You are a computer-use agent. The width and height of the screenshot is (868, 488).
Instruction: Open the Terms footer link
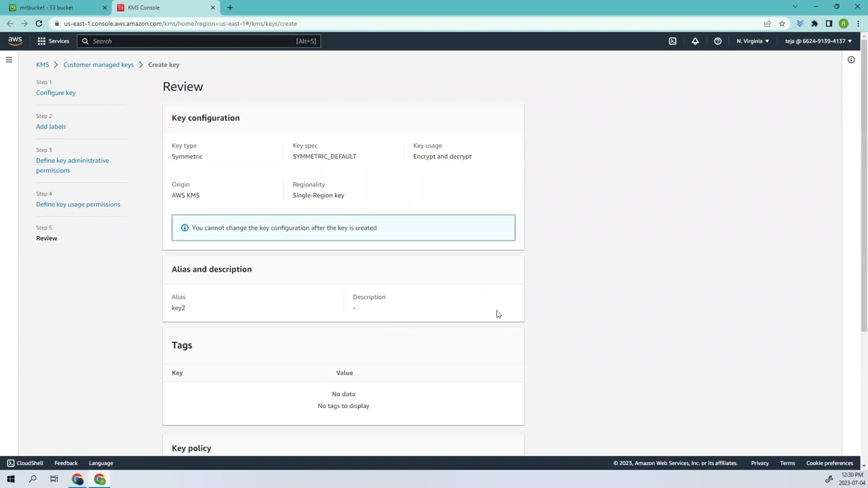[787, 463]
